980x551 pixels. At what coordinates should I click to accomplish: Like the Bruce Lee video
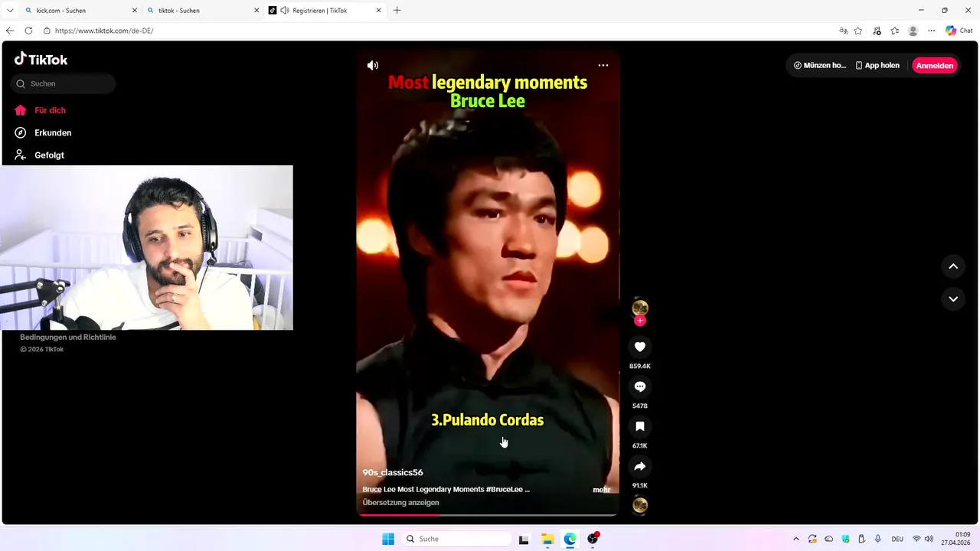640,347
